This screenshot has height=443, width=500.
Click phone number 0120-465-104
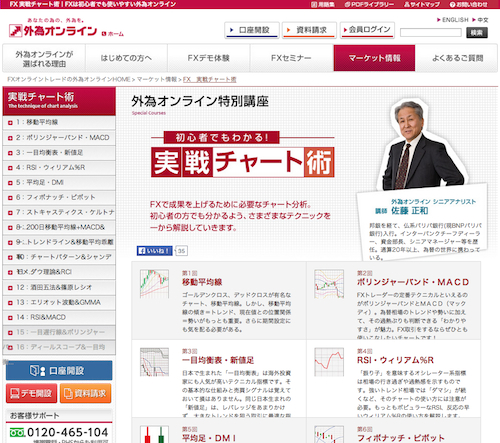(67, 432)
